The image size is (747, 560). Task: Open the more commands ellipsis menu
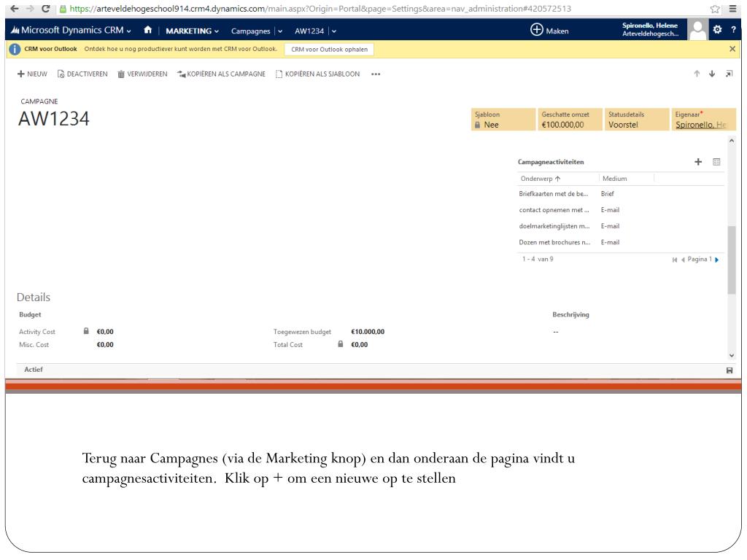tap(376, 74)
